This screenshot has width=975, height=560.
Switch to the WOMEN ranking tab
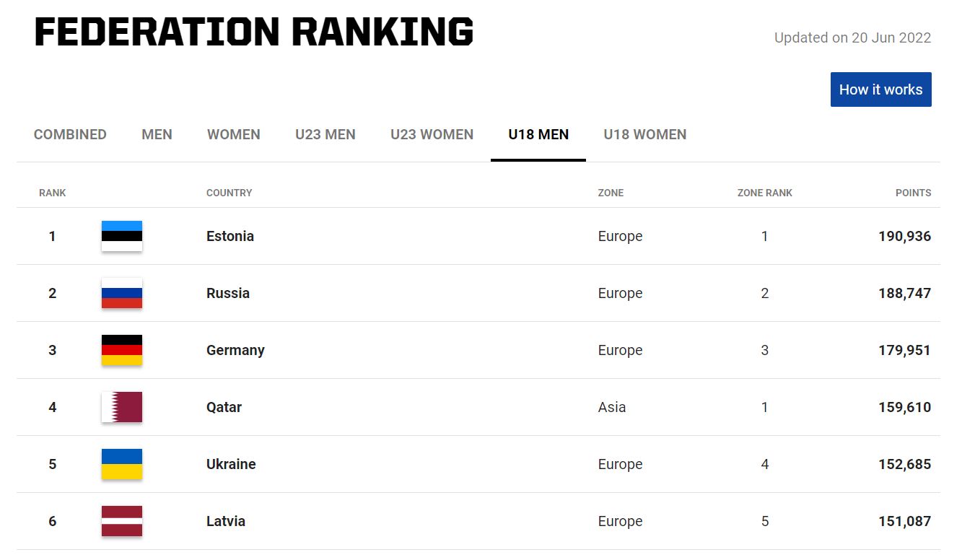(233, 134)
